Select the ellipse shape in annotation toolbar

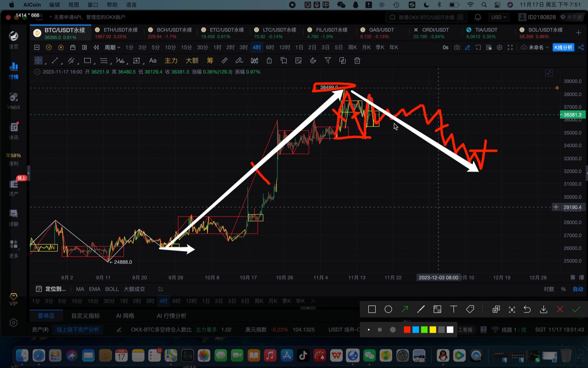(388, 309)
